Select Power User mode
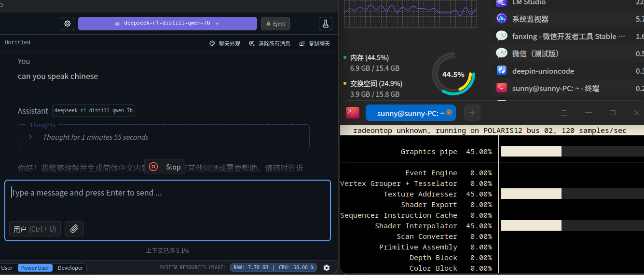This screenshot has height=275, width=644. [35, 268]
